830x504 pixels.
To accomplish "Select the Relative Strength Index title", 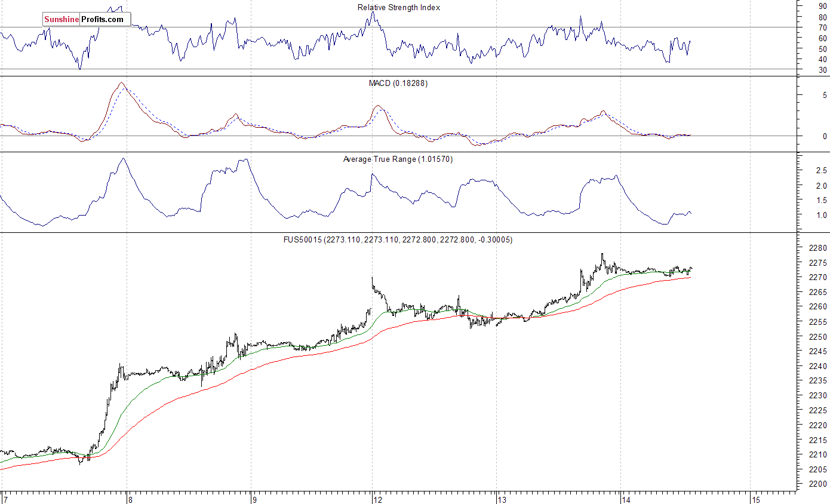I will [x=399, y=7].
